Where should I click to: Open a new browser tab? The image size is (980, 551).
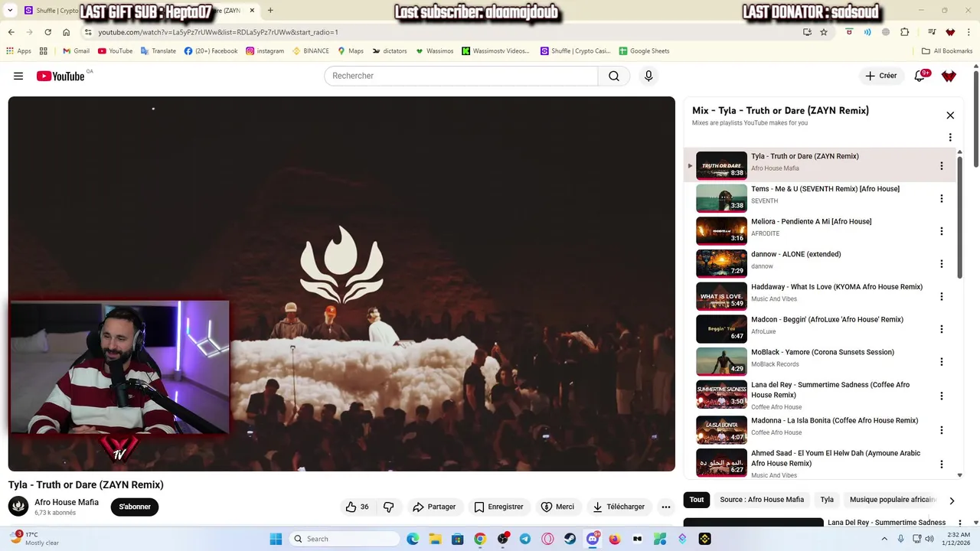(x=270, y=11)
